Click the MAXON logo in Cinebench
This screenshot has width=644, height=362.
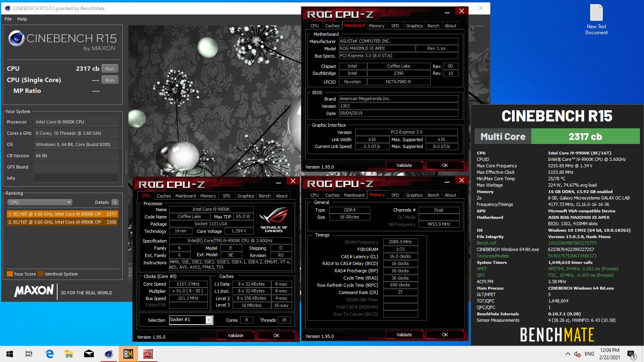coord(34,290)
